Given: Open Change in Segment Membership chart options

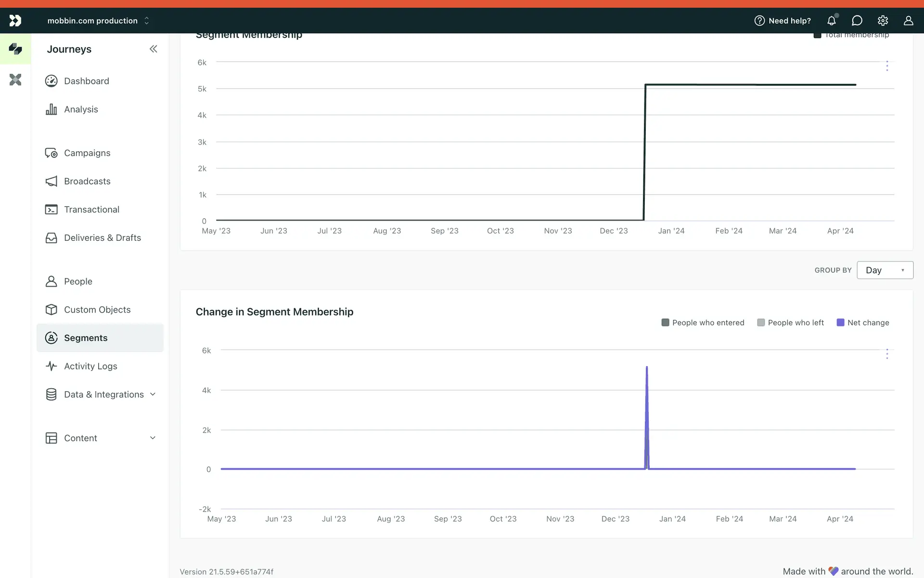Looking at the screenshot, I should pyautogui.click(x=887, y=354).
